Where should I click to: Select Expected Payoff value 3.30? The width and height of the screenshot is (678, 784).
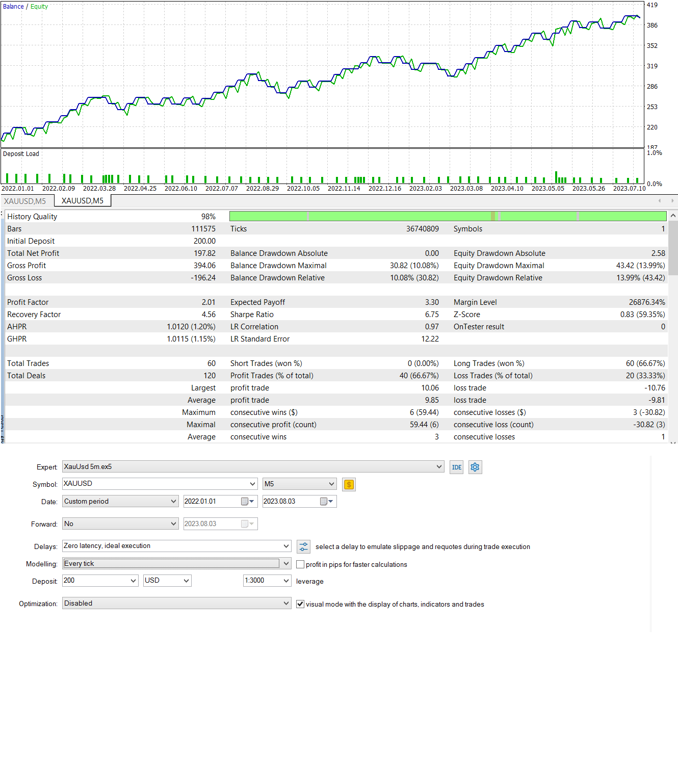coord(432,302)
